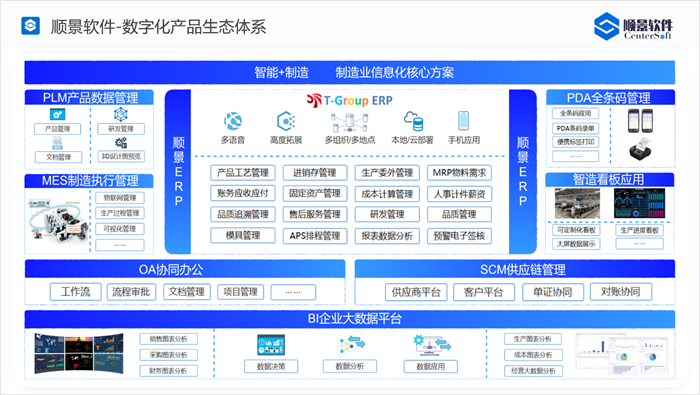
Task: Select the 本地/云部署 cloud database icon
Action: tap(413, 121)
